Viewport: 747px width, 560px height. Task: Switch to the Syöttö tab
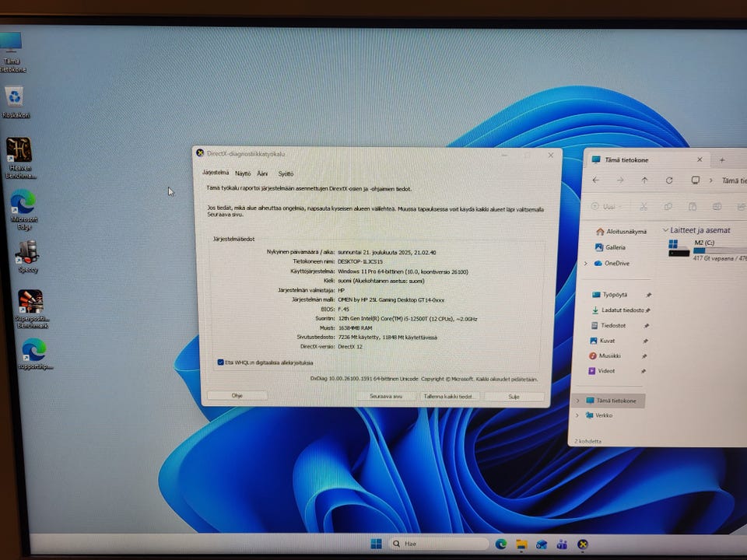click(x=286, y=173)
